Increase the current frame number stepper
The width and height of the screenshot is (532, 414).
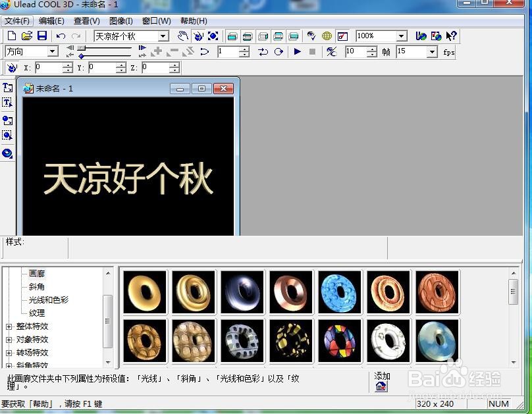244,49
